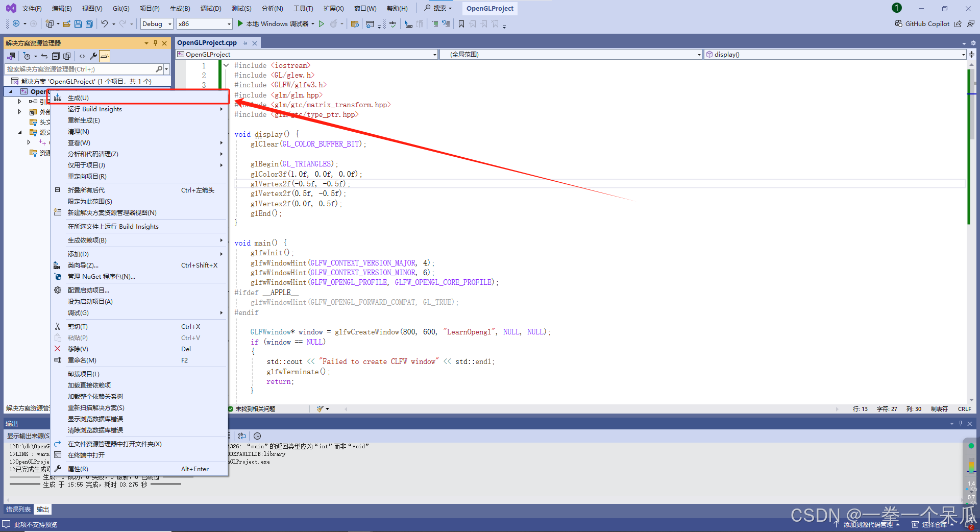This screenshot has height=532, width=980.
Task: Select 属性(R) at the menu bottom
Action: (x=78, y=469)
